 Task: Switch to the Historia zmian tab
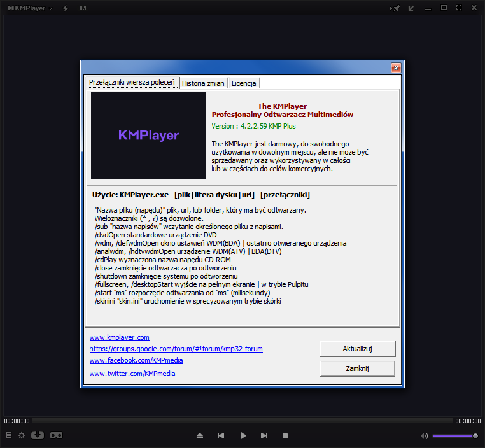[x=203, y=83]
